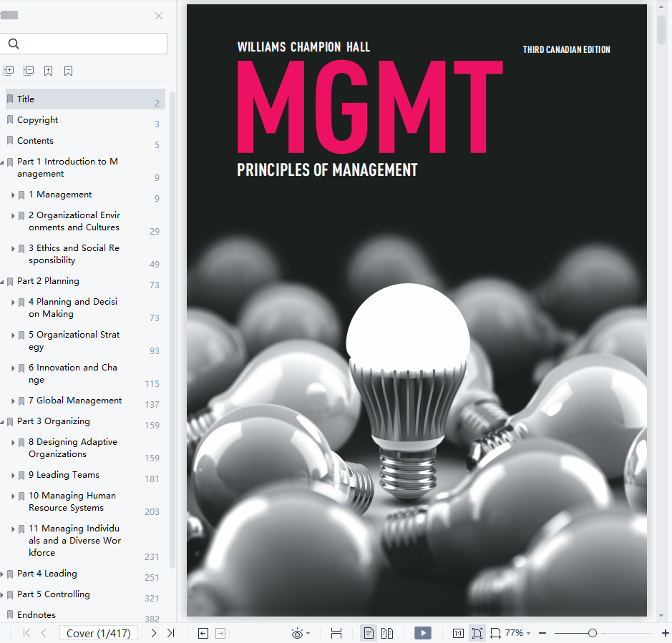Start slideshow play button
The image size is (672, 643).
(x=423, y=633)
